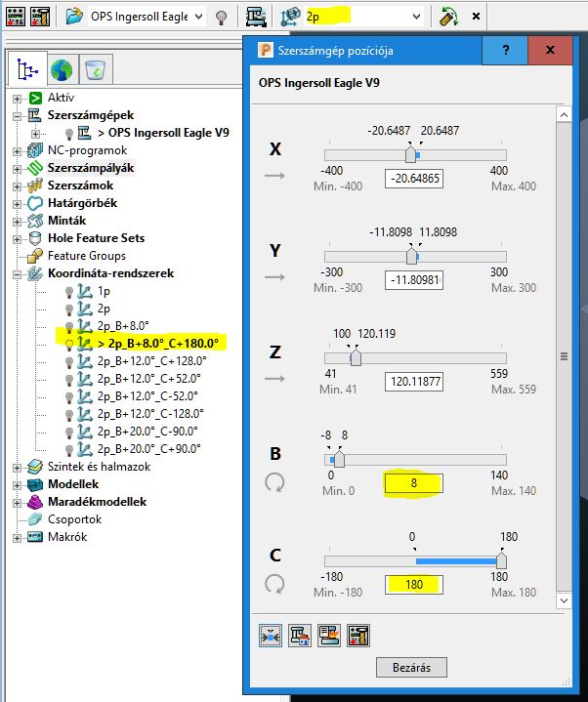This screenshot has height=702, width=588.
Task: Toggle light bulb of 2p_B+20.0°_C+90.0°
Action: [69, 449]
